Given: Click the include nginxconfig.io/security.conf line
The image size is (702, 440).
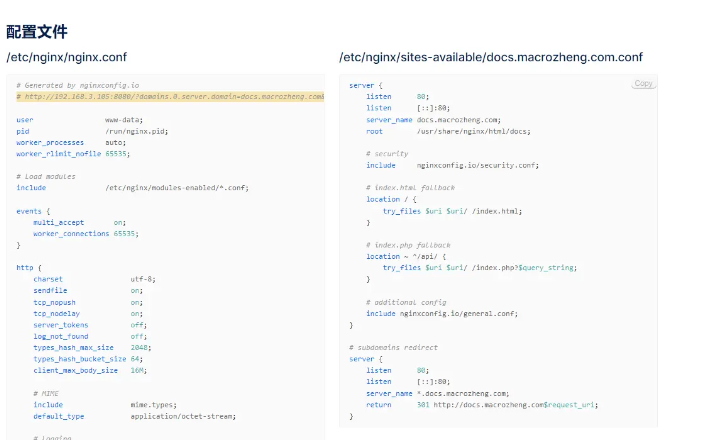Looking at the screenshot, I should [452, 166].
